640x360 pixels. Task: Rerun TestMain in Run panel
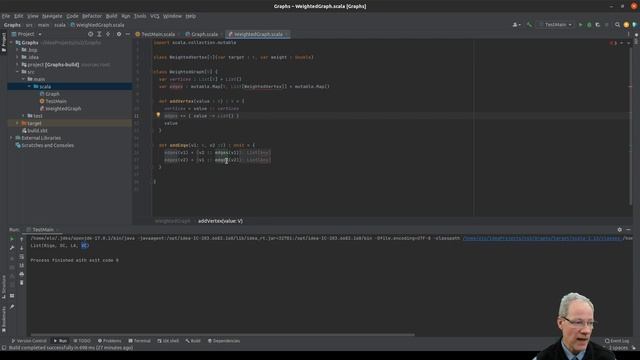[x=12, y=239]
